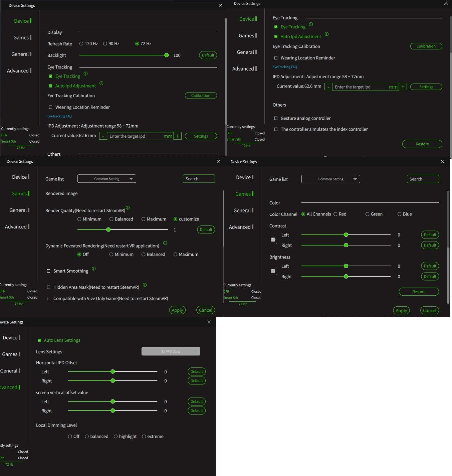452x476 pixels.
Task: Click the Render Quality slider handle
Action: click(x=108, y=229)
